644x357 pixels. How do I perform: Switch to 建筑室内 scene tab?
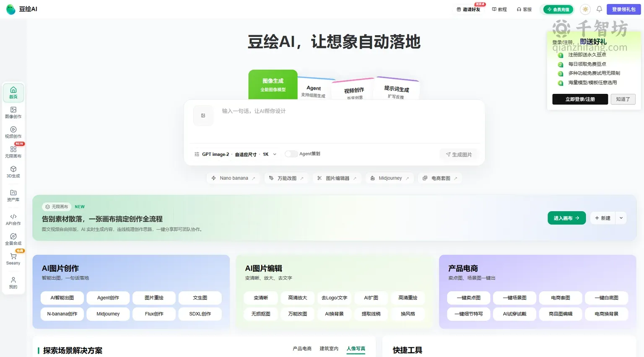[329, 349]
